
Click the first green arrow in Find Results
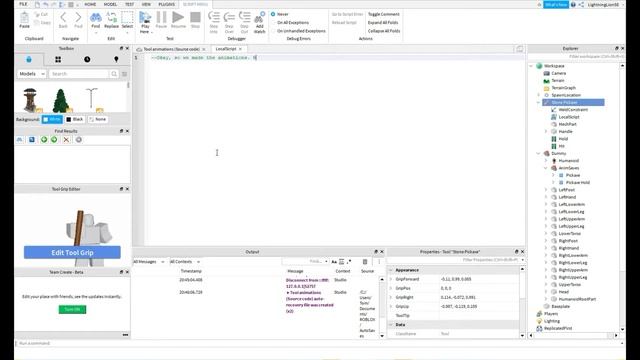(44, 140)
